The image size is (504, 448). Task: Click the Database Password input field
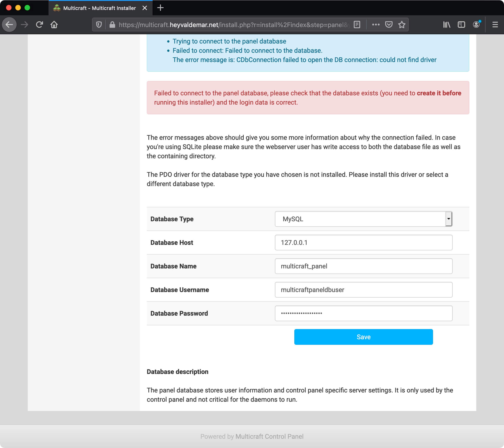[363, 314]
